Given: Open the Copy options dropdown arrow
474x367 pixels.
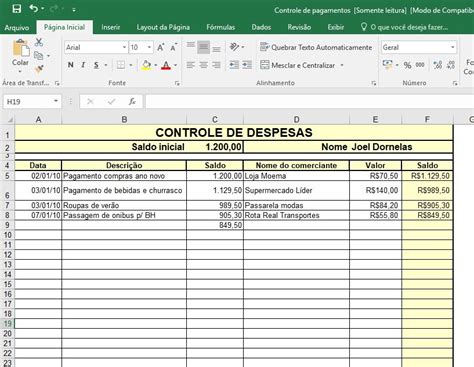Looking at the screenshot, I should pos(49,56).
